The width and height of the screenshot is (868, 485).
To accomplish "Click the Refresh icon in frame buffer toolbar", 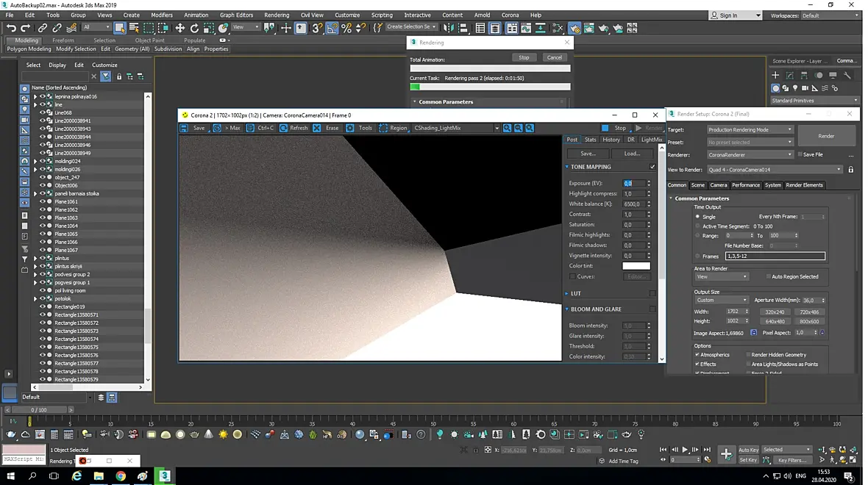I will tap(283, 128).
